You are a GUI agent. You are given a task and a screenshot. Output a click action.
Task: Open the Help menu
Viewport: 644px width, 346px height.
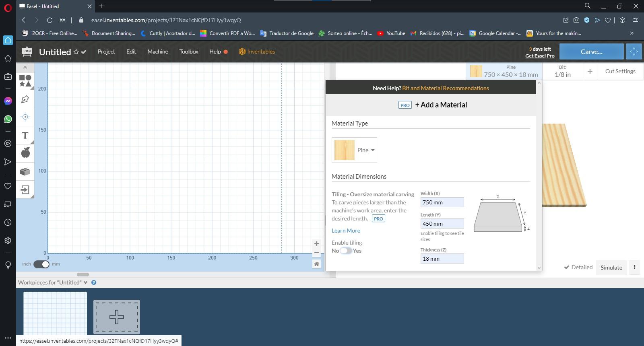[x=215, y=51]
